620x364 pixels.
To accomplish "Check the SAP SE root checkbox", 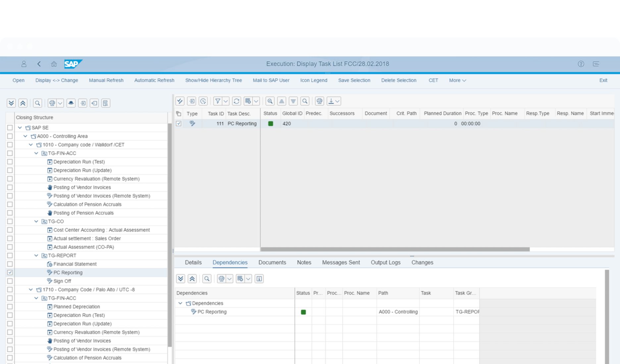I will [x=10, y=128].
